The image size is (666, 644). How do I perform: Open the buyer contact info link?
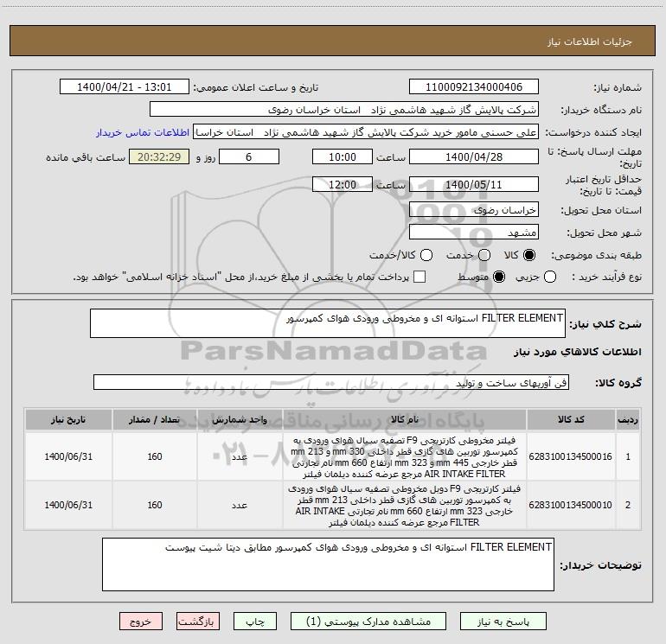143,132
